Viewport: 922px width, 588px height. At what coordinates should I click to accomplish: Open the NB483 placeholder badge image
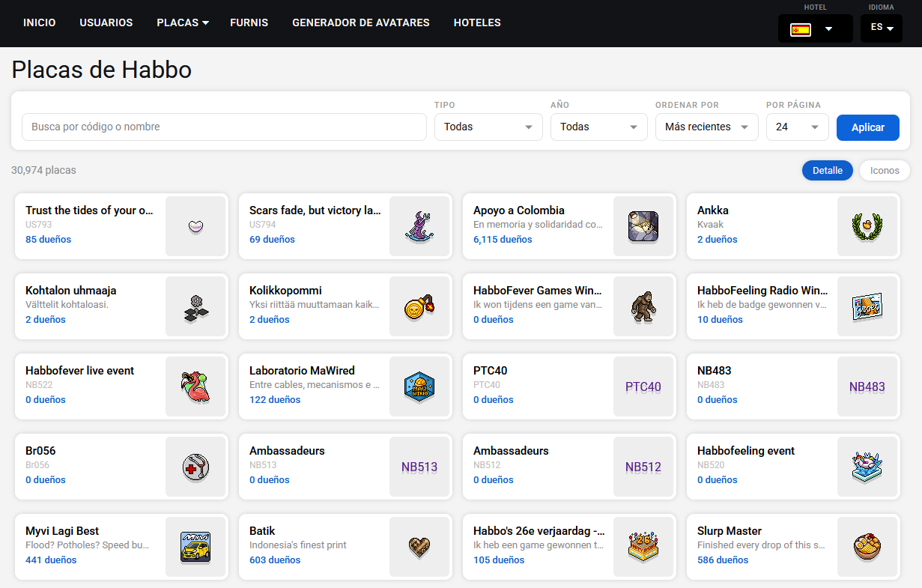pos(867,387)
